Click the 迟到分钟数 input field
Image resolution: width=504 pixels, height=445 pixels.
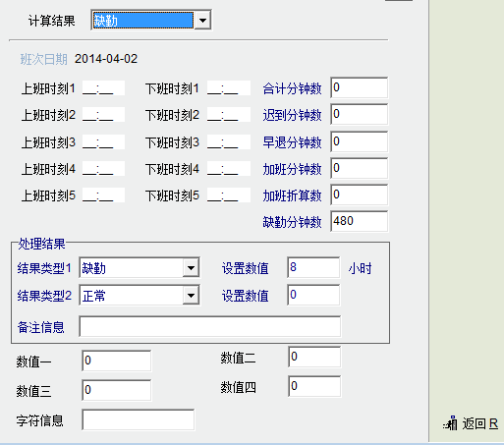tap(360, 114)
